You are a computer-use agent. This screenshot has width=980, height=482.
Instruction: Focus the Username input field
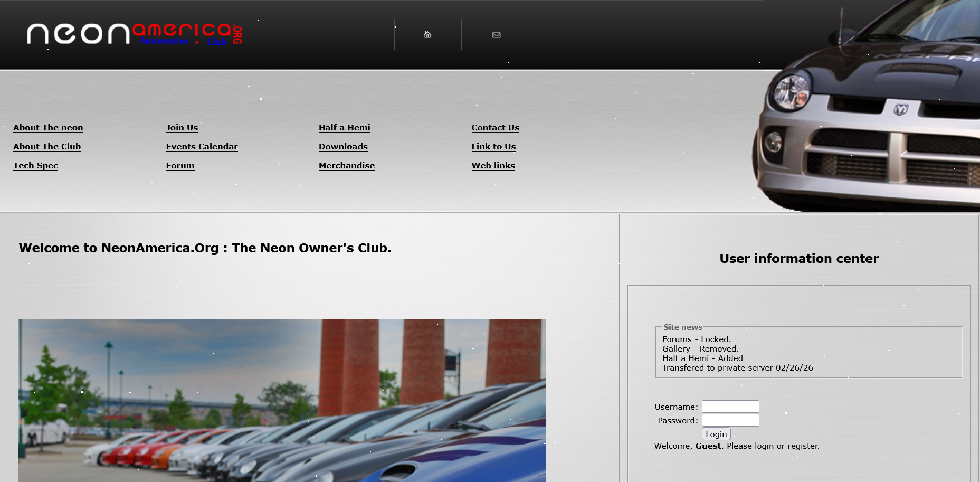(x=730, y=407)
